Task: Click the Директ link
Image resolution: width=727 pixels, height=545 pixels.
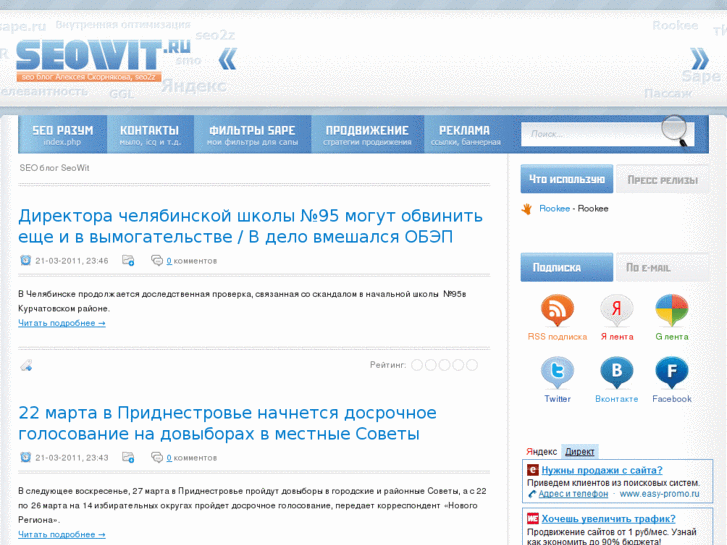Action: point(580,451)
